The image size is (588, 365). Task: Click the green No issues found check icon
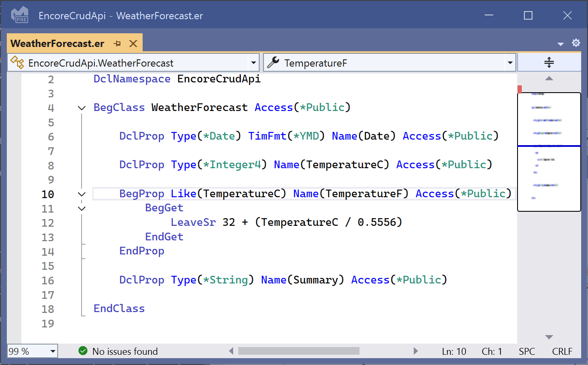click(x=83, y=351)
